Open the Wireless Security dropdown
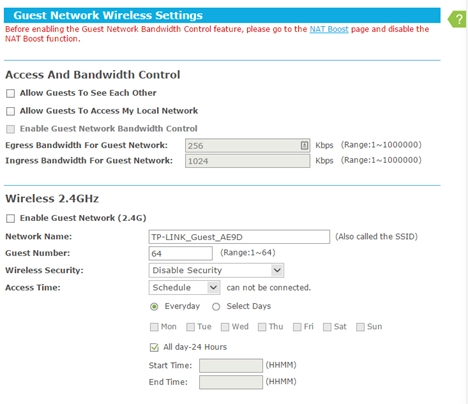The height and width of the screenshot is (404, 468). point(216,270)
